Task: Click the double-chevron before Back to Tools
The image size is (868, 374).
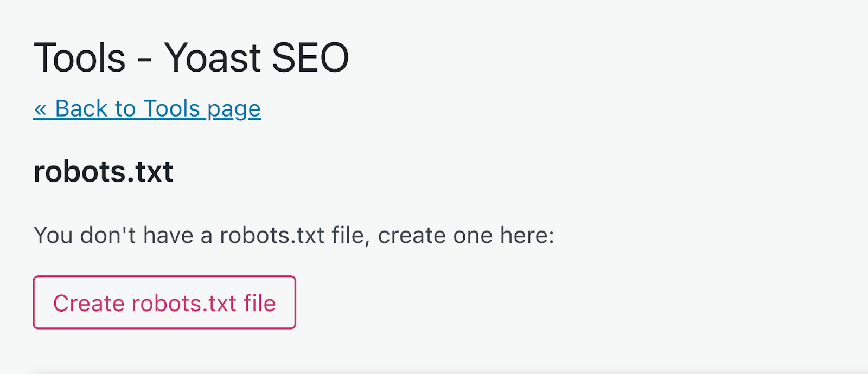Action: tap(41, 108)
